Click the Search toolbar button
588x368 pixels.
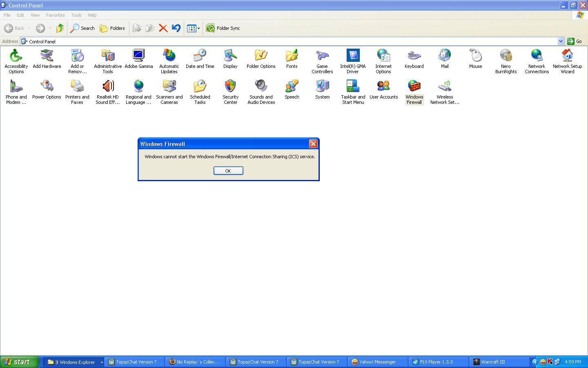tap(82, 28)
